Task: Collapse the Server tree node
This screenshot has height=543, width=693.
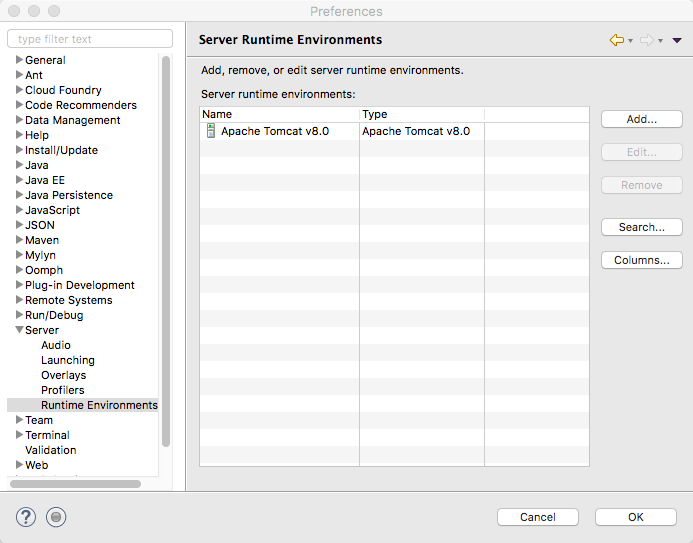Action: [19, 330]
